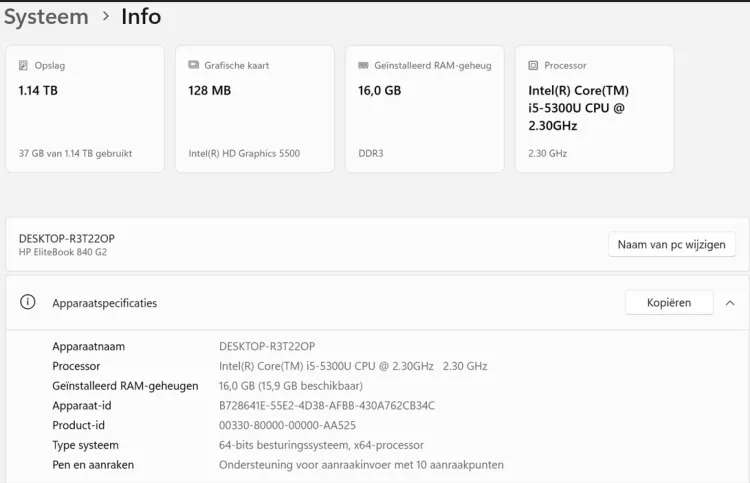Click the Apparaatspecificaties section header text
Screen dimensions: 750x483
[x=105, y=303]
